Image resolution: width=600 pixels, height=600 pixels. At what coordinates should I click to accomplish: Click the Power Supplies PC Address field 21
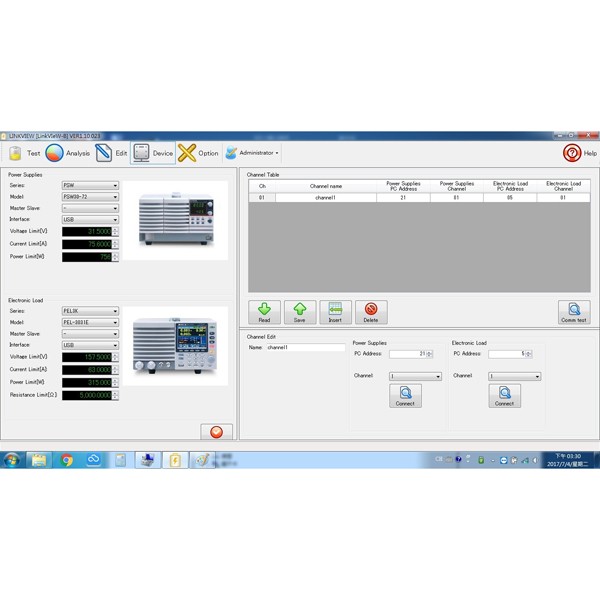click(x=408, y=354)
